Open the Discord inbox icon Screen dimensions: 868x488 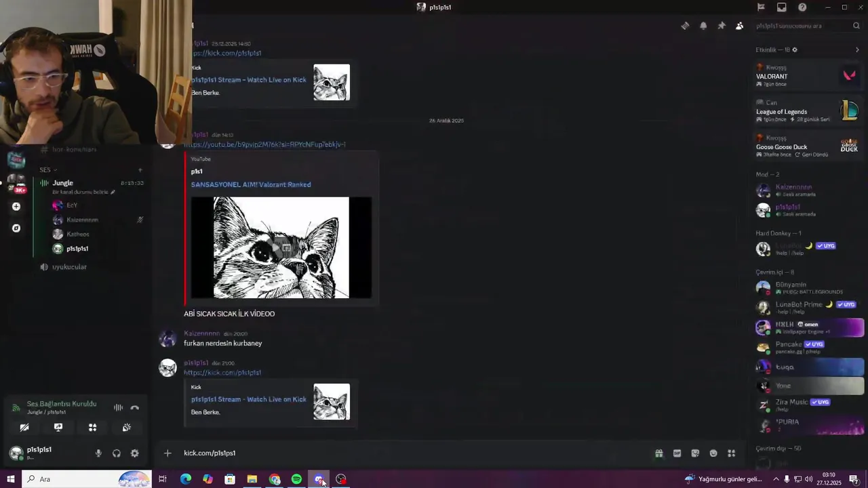(x=782, y=7)
